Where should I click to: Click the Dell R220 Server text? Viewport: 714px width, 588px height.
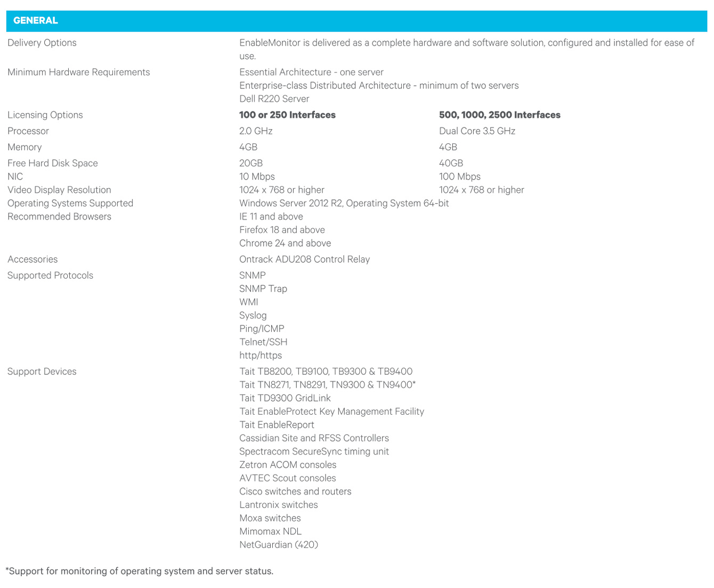274,99
